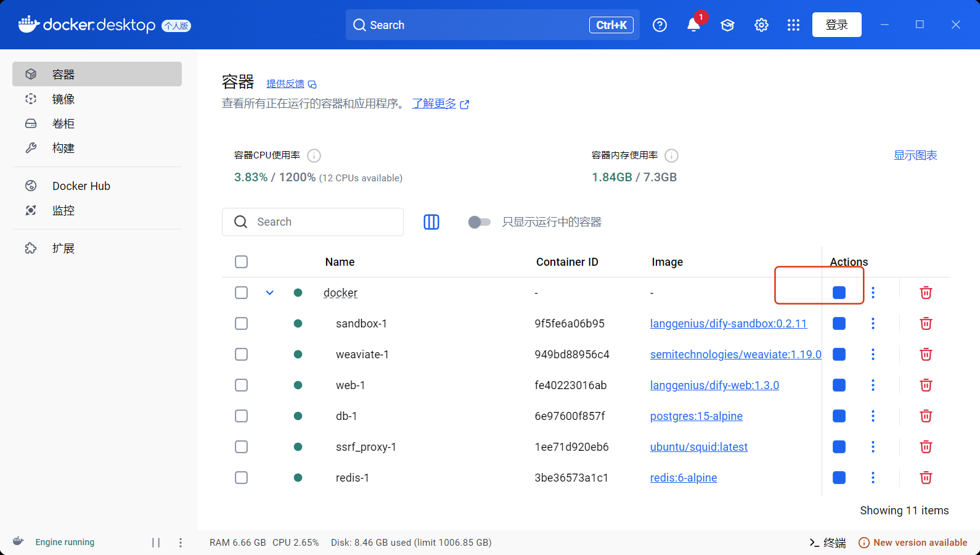Click info icon beside 容器CPU使用率

(314, 155)
